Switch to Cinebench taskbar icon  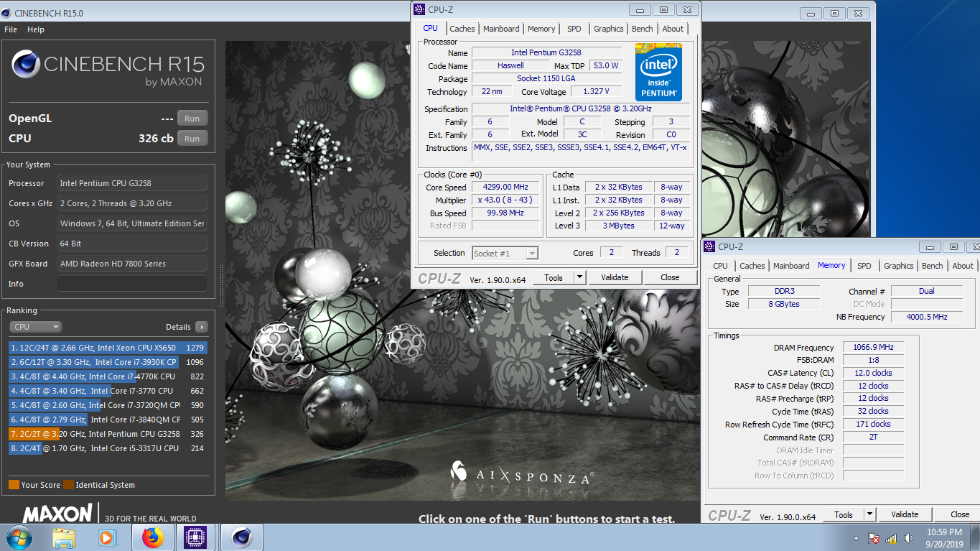(241, 537)
